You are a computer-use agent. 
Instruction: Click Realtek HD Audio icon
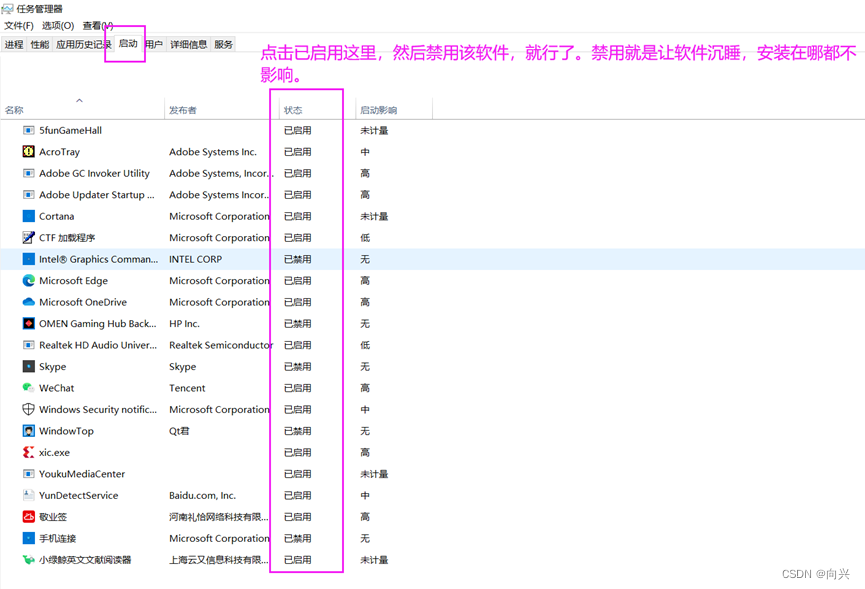[28, 345]
